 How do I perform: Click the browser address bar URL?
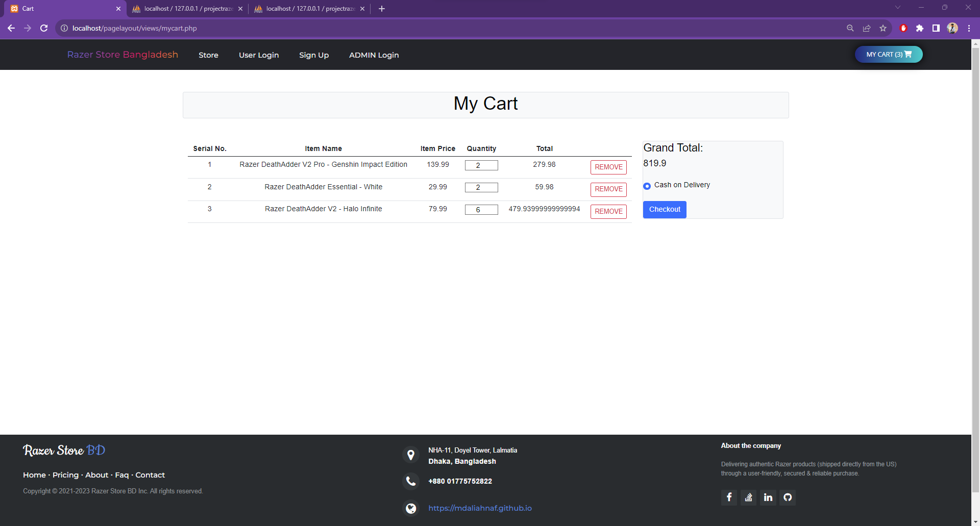click(135, 28)
